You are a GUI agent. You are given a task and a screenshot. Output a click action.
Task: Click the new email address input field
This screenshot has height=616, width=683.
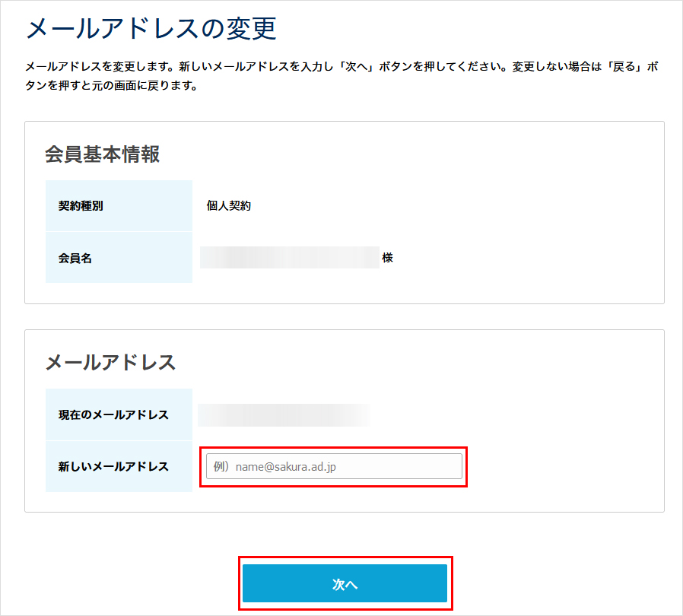pos(334,466)
